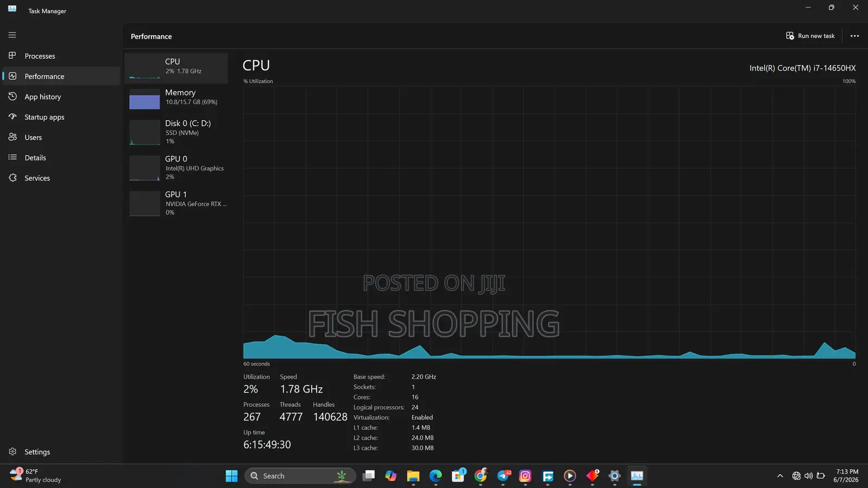Open Details page

(x=61, y=158)
